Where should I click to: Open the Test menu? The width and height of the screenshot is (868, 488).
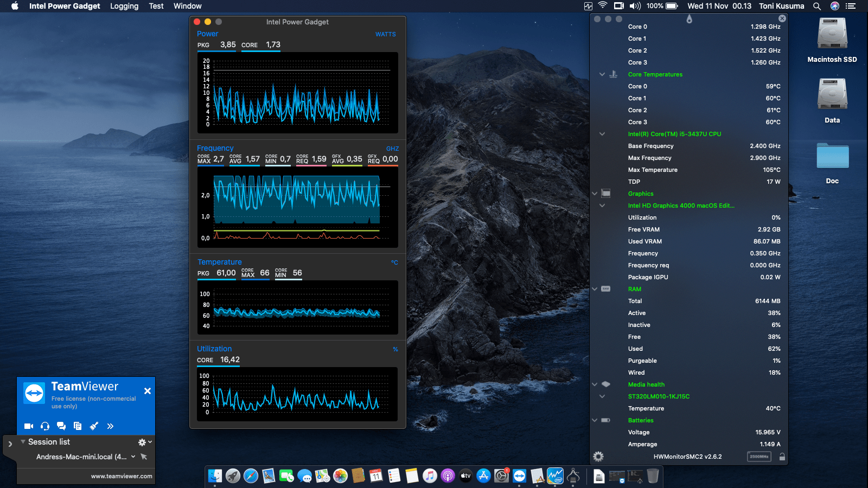pos(156,6)
